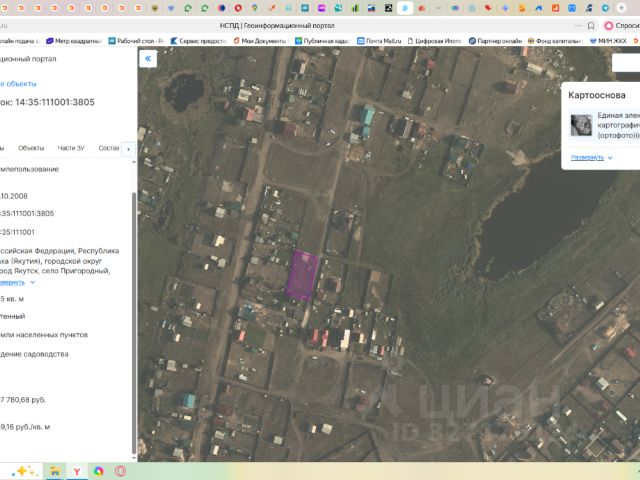Select the orthophoto basemap thumbnail
Image resolution: width=640 pixels, height=480 pixels.
[x=581, y=126]
